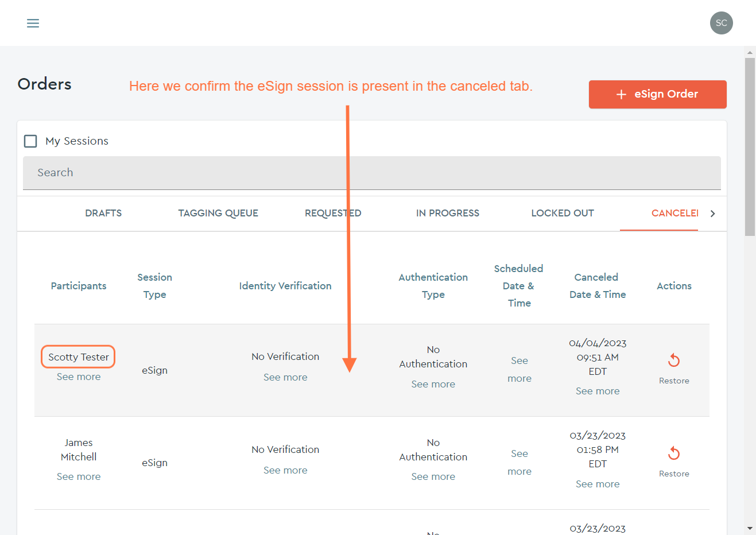756x535 pixels.
Task: Click the Identity Verification column header
Action: [x=285, y=286]
